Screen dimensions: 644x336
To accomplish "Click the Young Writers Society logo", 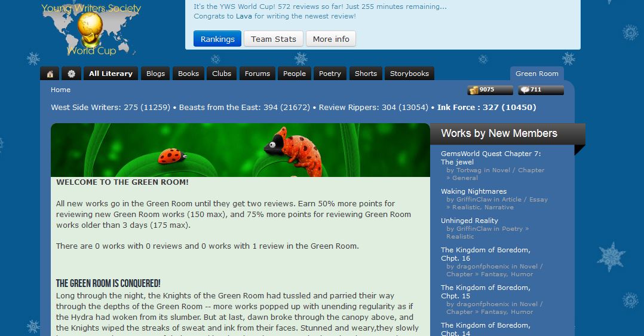I will [91, 30].
